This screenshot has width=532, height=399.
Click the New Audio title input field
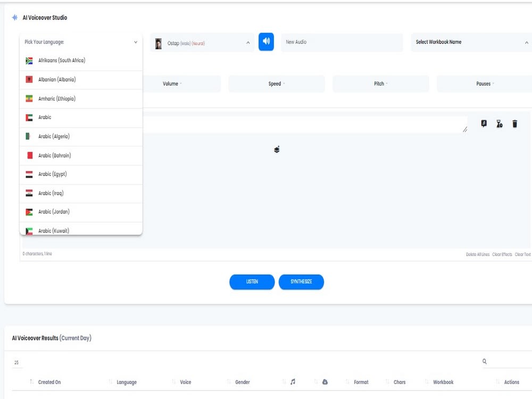[x=342, y=42]
